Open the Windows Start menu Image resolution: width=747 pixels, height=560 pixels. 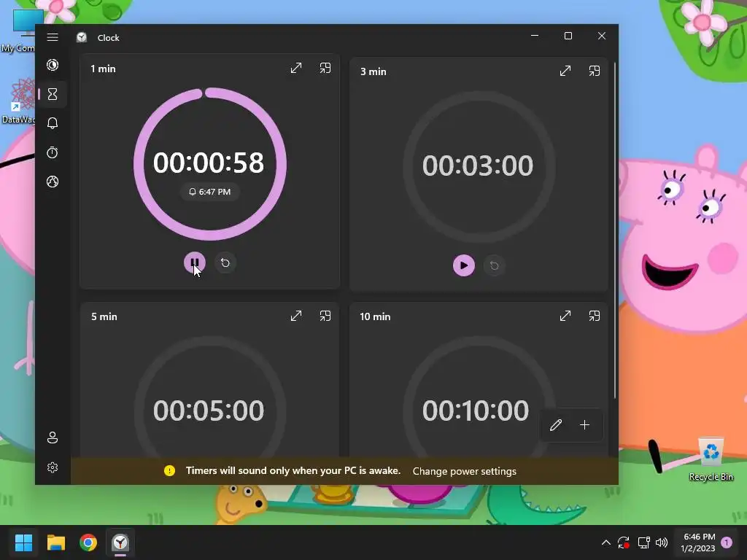pos(23,542)
